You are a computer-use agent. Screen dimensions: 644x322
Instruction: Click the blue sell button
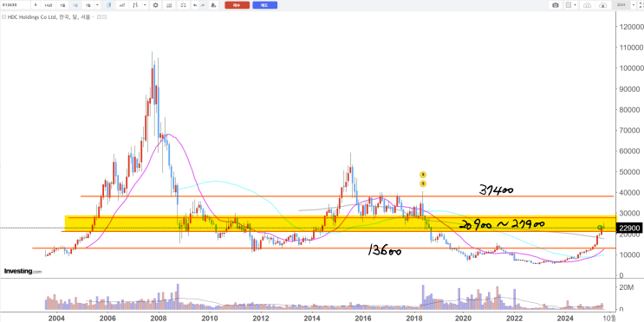pyautogui.click(x=265, y=5)
